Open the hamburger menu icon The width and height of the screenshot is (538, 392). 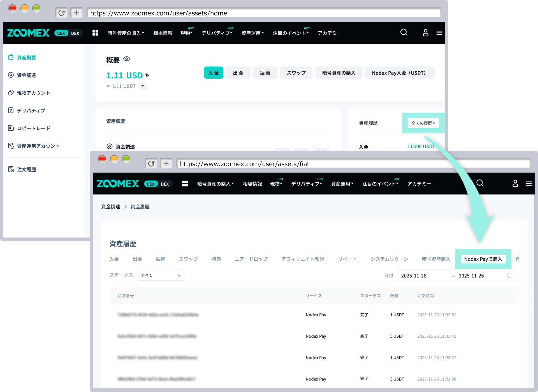tap(439, 33)
